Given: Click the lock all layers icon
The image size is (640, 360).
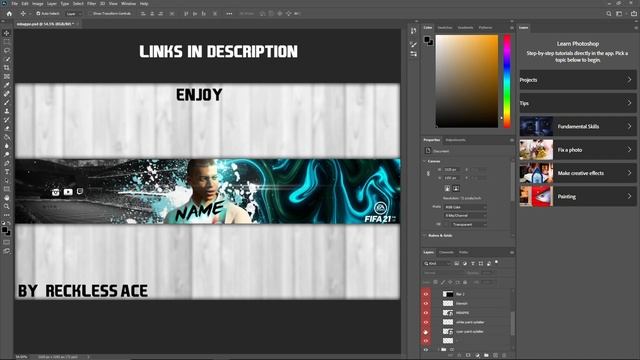Looking at the screenshot, I should point(465,282).
